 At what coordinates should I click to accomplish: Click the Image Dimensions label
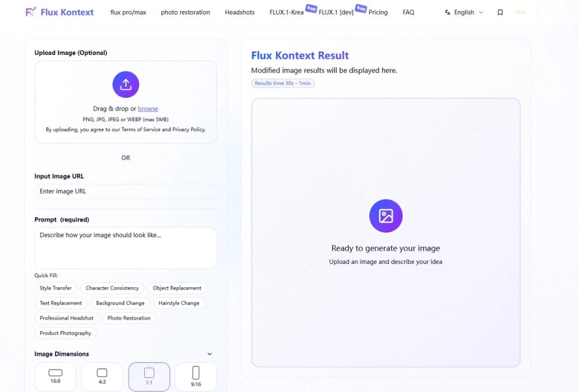(62, 354)
